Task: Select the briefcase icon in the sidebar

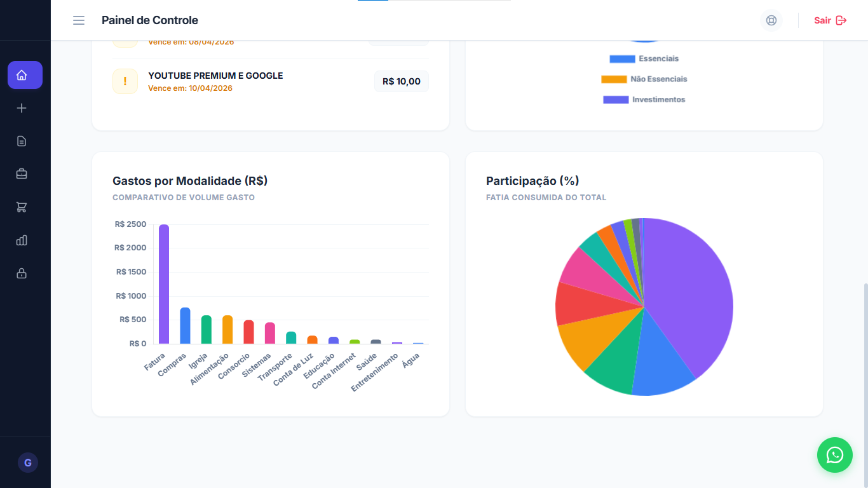Action: coord(21,174)
